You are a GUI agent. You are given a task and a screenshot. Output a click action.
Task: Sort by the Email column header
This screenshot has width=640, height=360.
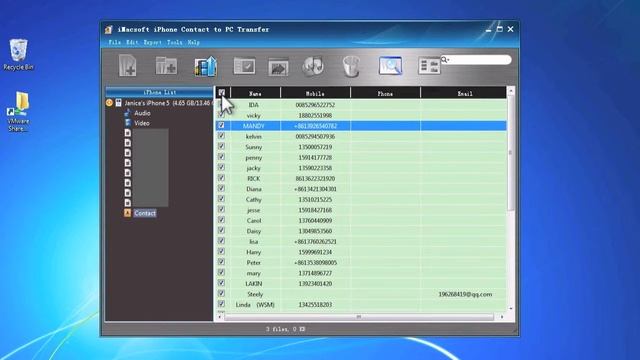464,93
